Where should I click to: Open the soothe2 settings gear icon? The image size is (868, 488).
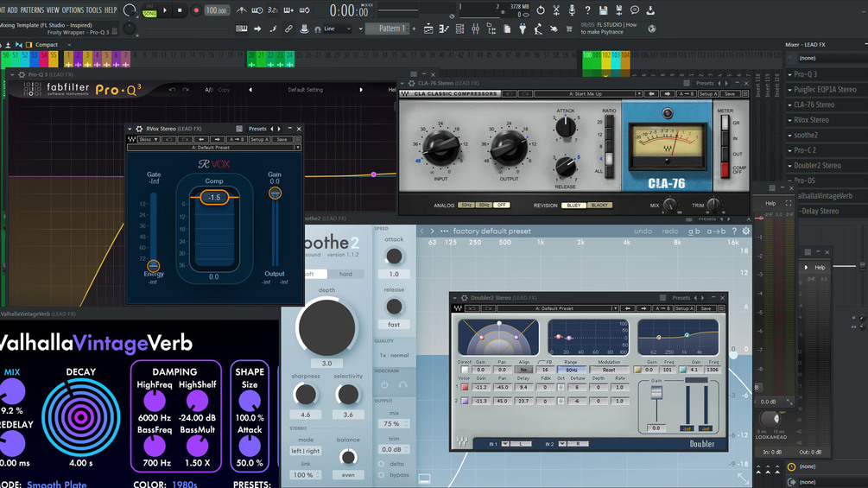click(745, 231)
